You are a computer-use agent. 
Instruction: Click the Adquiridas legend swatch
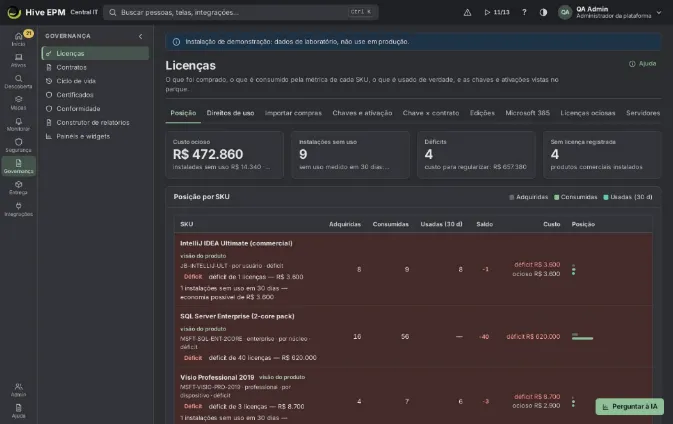511,197
